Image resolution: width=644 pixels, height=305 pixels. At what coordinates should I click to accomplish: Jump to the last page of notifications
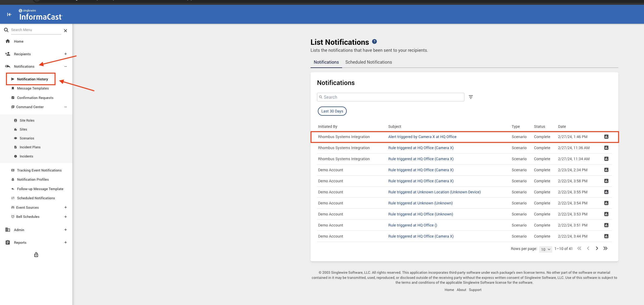point(605,248)
